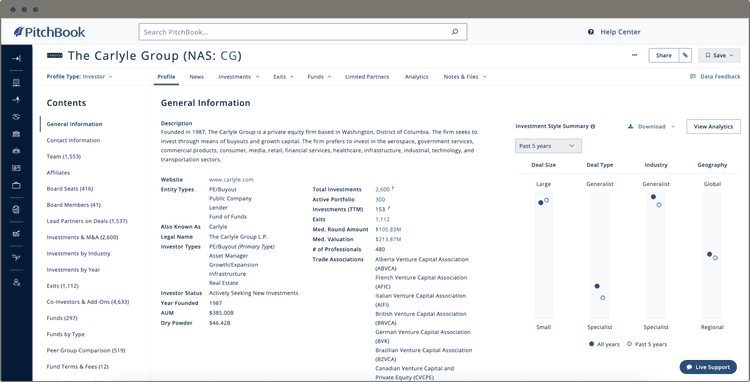Select the briefcase icon in sidebar
Screen dimensions: 750x382
point(16,185)
